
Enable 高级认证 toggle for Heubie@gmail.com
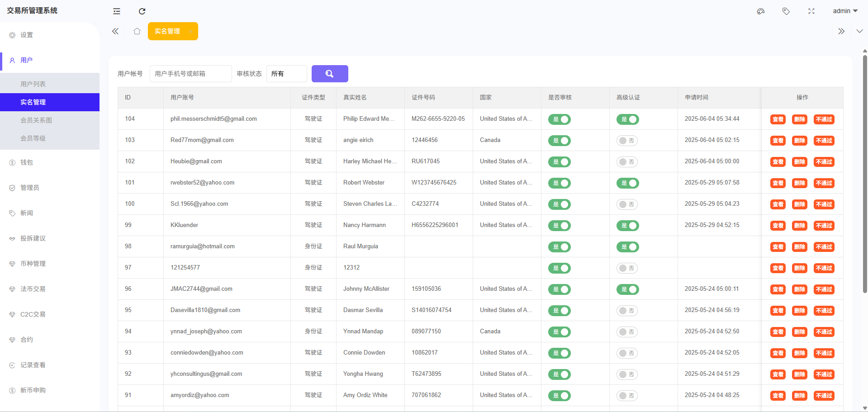tap(627, 161)
